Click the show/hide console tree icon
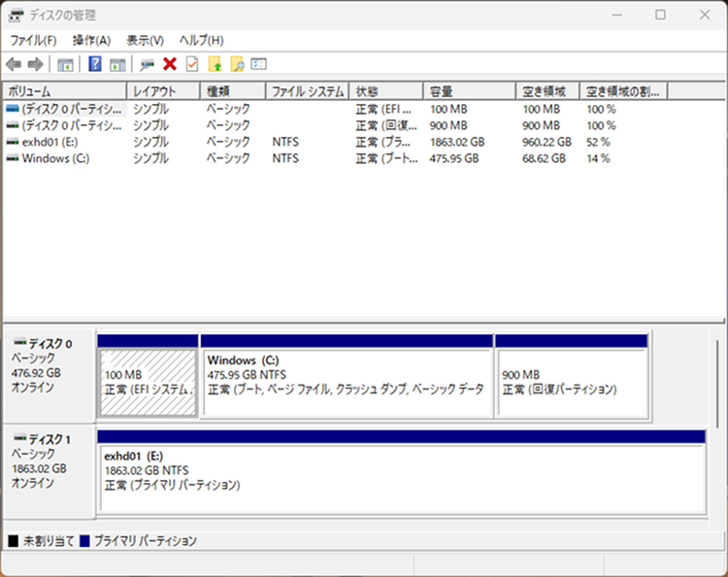728x577 pixels. point(65,64)
